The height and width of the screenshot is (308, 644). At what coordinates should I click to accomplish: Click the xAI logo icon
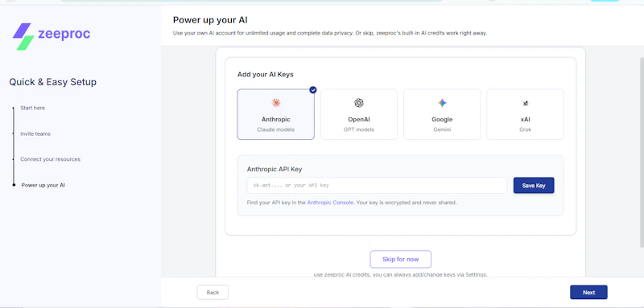525,104
